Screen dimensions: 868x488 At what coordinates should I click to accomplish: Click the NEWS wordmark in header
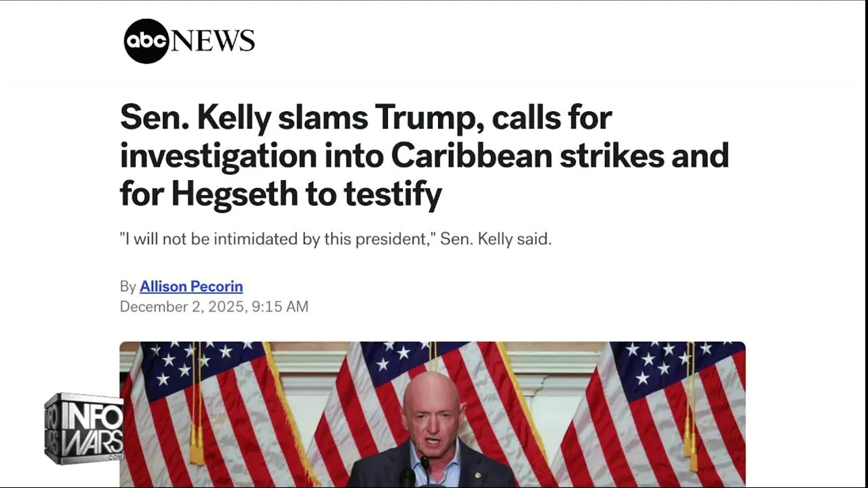pyautogui.click(x=213, y=41)
